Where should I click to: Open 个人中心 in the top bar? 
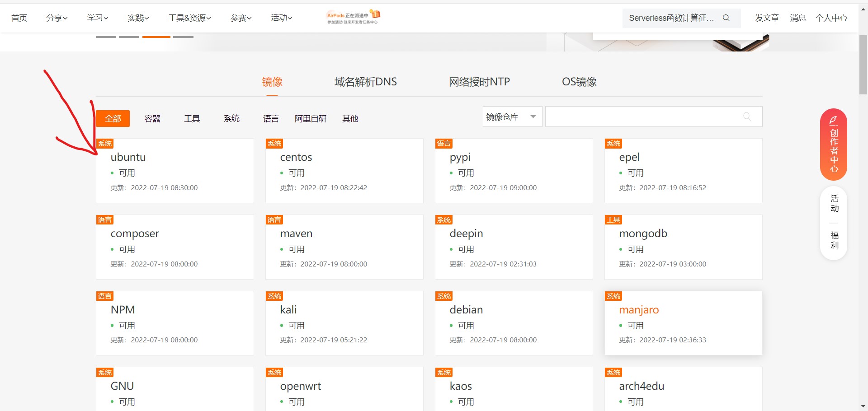(x=831, y=18)
